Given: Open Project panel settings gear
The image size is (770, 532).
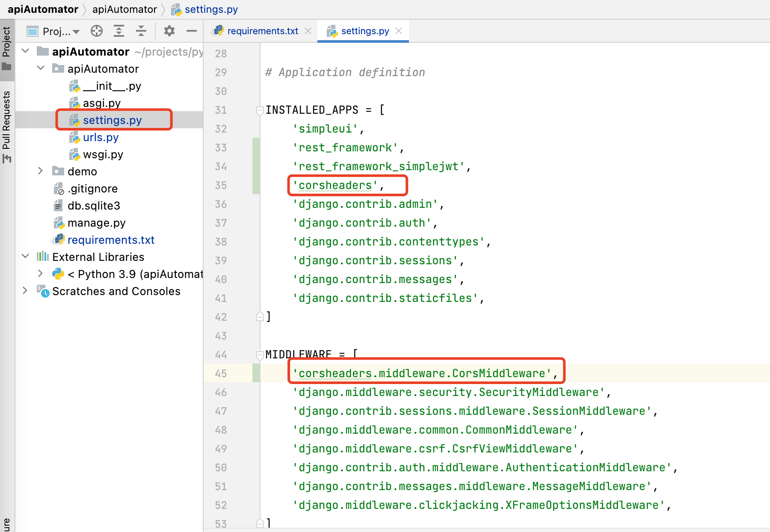Looking at the screenshot, I should [x=169, y=31].
